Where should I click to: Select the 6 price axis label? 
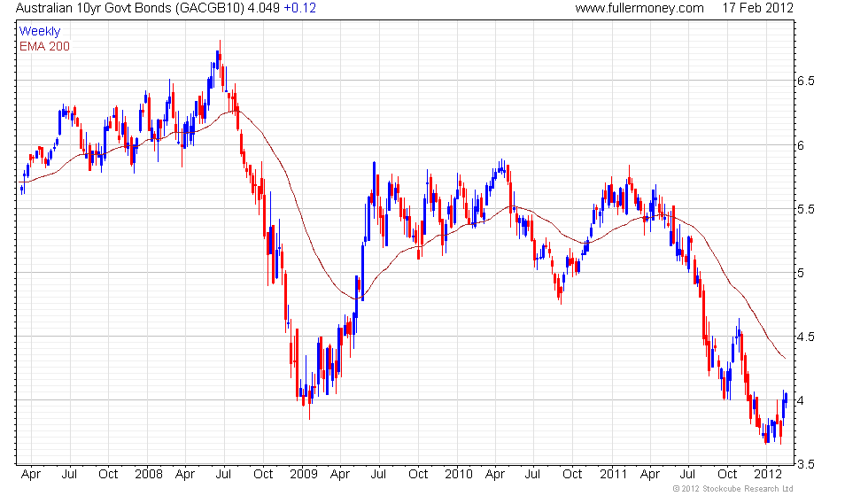pyautogui.click(x=801, y=145)
